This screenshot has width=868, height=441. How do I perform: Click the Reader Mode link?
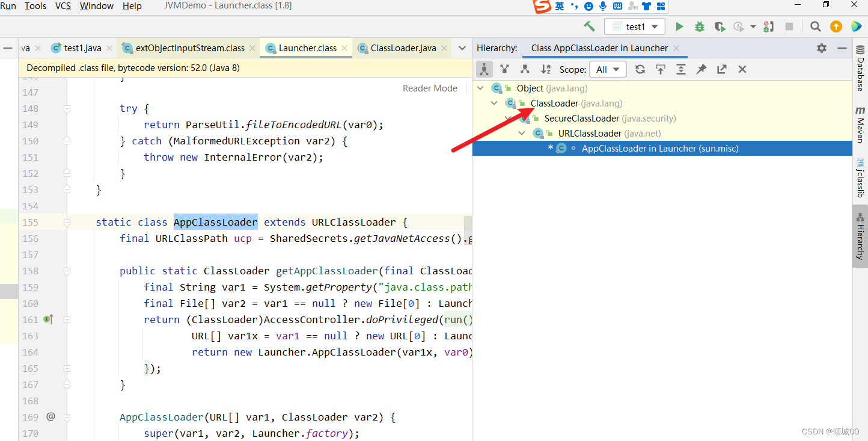430,88
